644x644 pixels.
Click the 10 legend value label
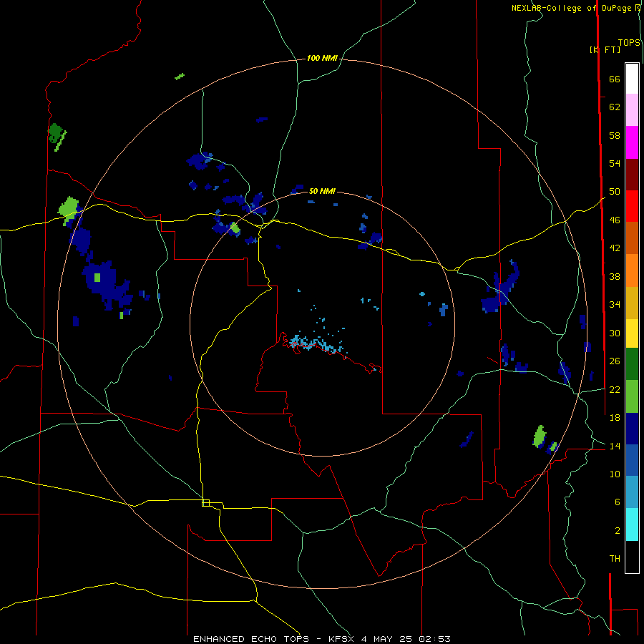(x=615, y=474)
